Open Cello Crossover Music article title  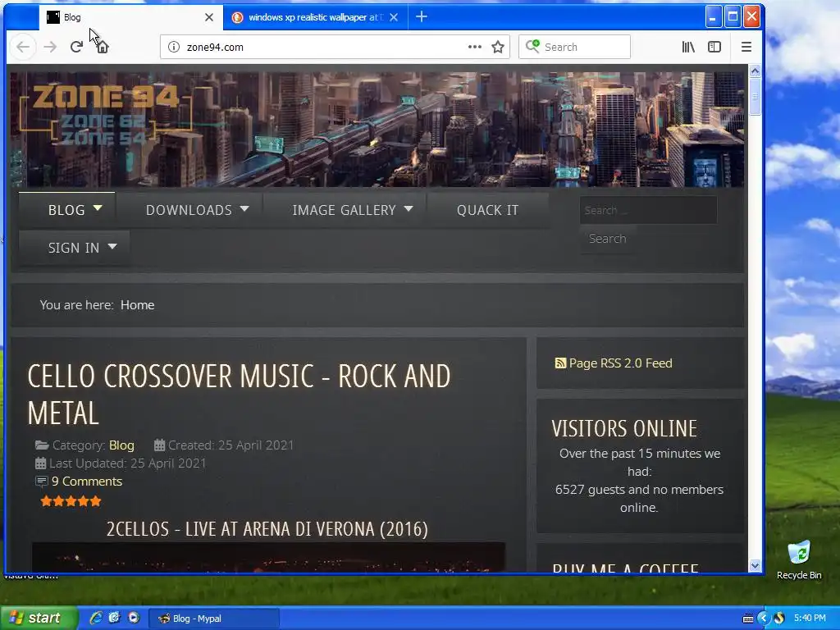(x=239, y=395)
